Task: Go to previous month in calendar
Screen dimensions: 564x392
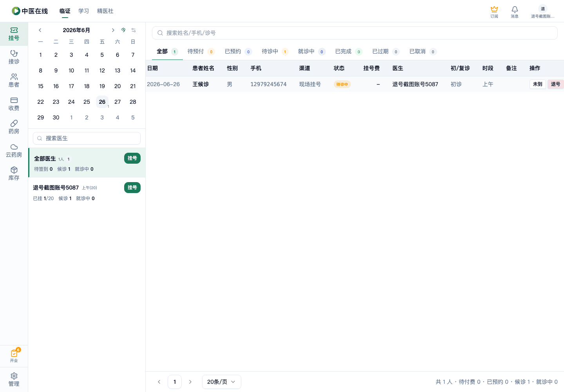Action: 40,30
